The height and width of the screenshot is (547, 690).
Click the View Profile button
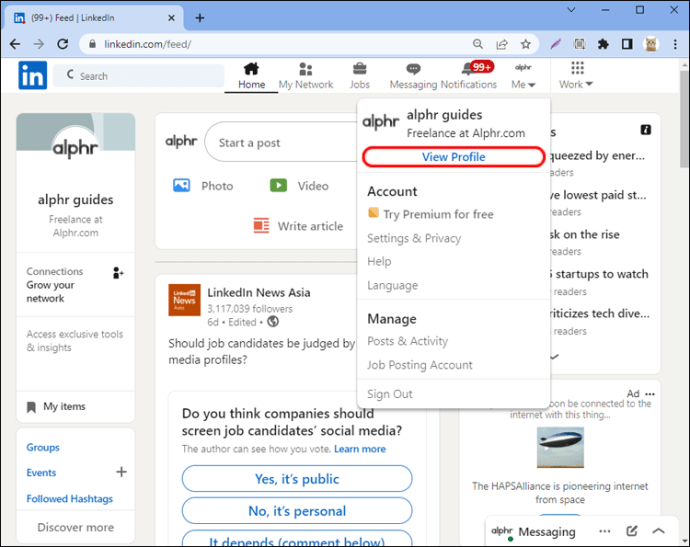[453, 157]
